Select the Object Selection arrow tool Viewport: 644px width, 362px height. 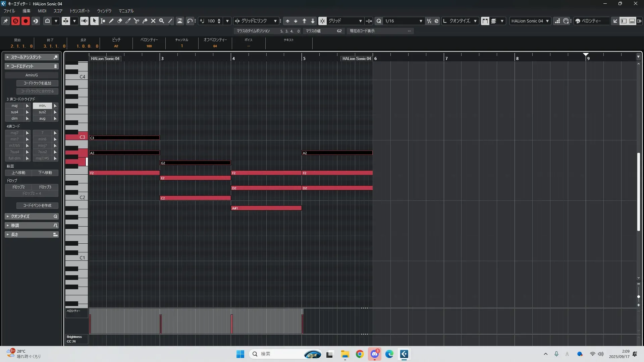point(94,21)
